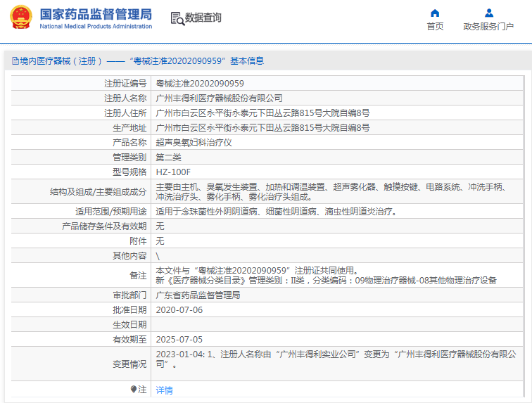Click the 型号规格 row label
The width and height of the screenshot is (532, 403).
[x=129, y=172]
